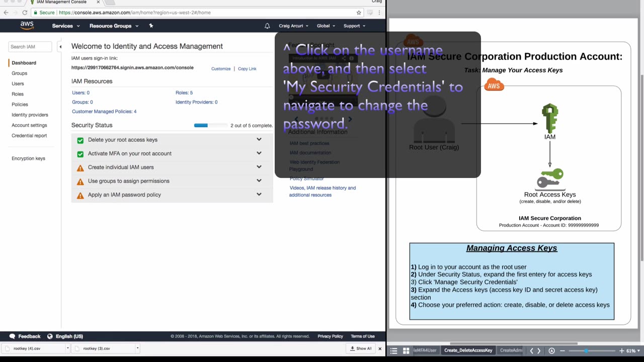Open the Privacy Policy footer link
The image size is (644, 362).
330,336
